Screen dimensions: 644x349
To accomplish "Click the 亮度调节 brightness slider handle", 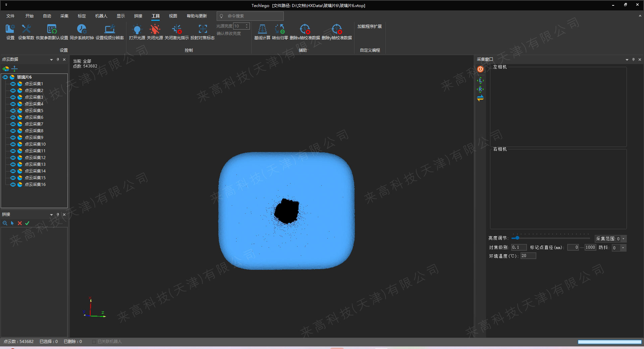I will point(517,238).
